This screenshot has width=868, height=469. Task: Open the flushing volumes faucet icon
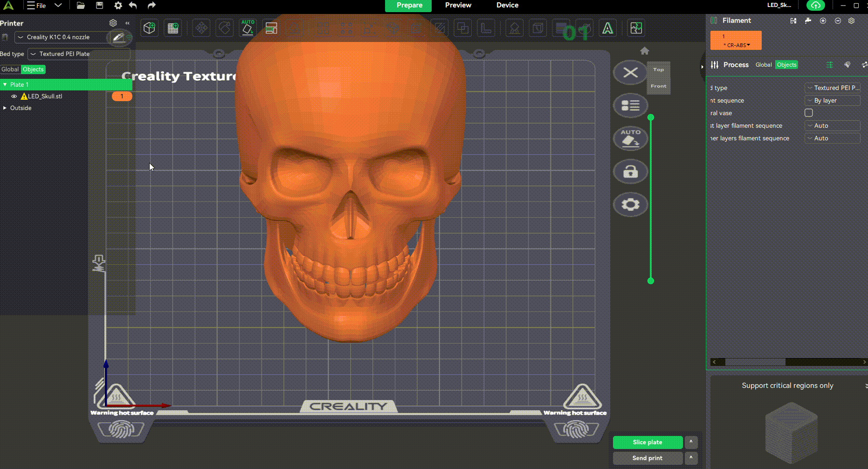point(808,21)
